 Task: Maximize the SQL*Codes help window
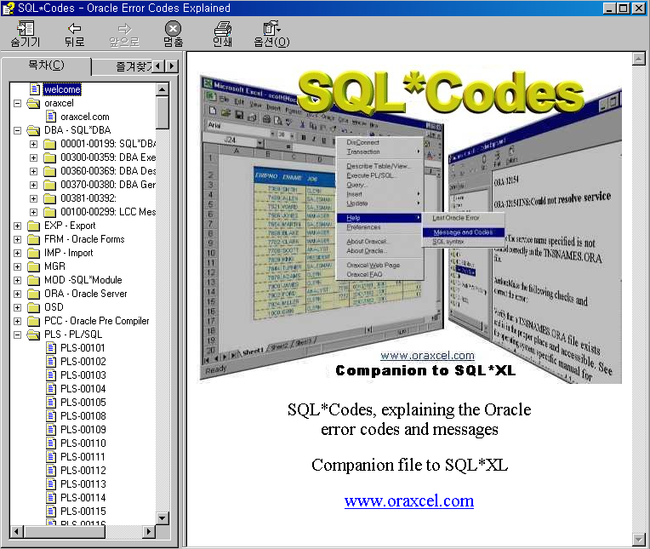coord(623,8)
